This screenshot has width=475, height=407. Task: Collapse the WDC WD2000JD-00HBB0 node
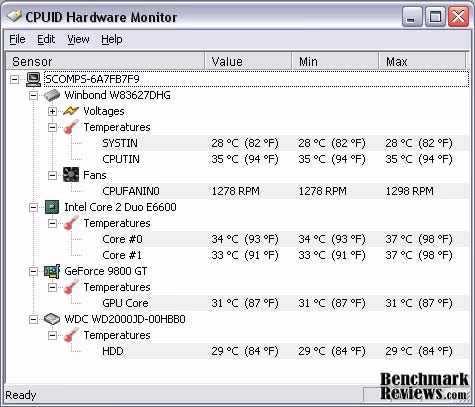33,319
